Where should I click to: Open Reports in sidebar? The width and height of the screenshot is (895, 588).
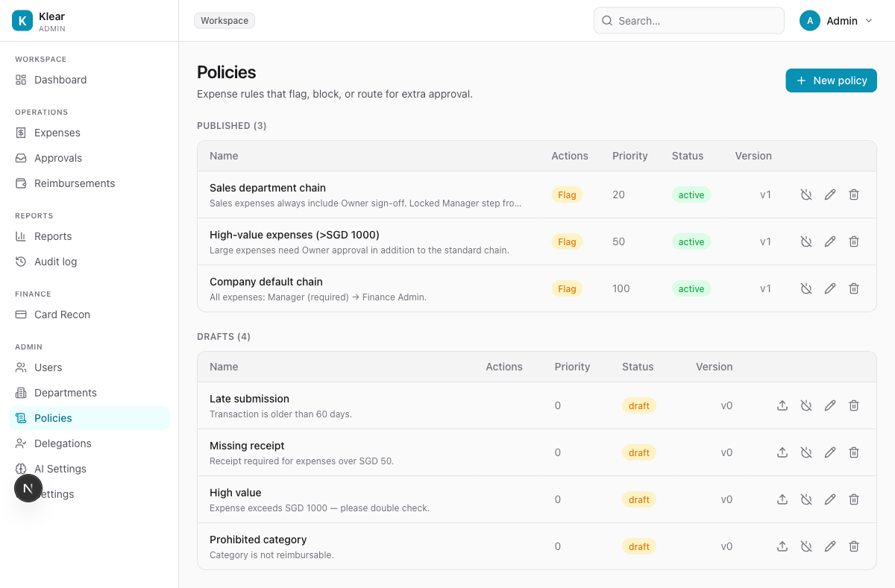(x=89, y=236)
